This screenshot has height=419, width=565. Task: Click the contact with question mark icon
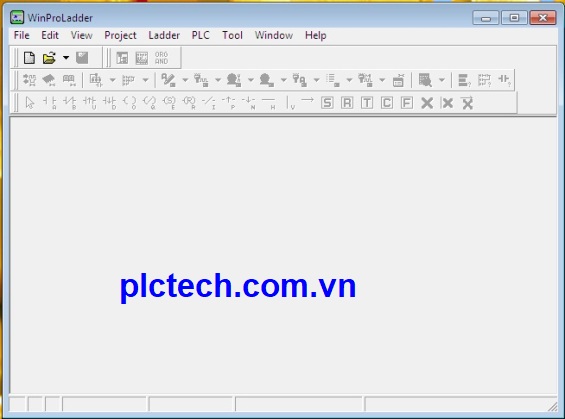(x=504, y=80)
